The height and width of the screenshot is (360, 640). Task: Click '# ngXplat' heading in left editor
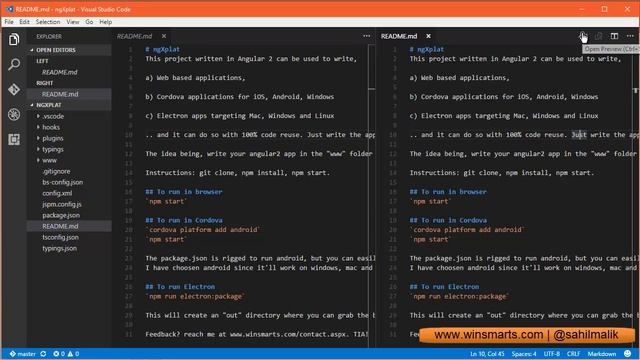pos(162,49)
